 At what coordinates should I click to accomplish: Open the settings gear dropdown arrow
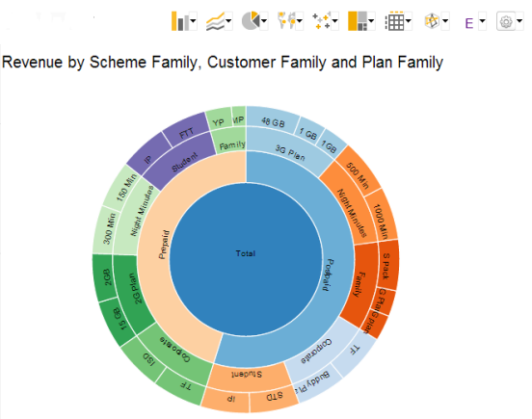click(519, 21)
